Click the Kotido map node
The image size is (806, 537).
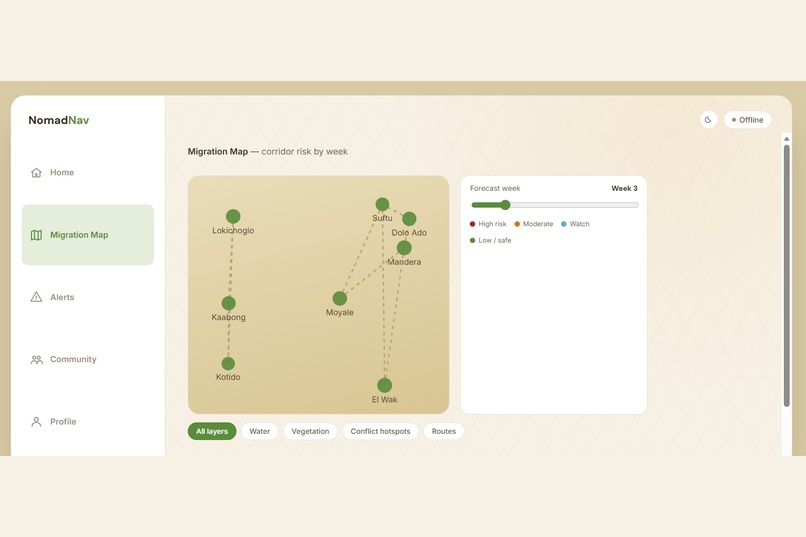[x=228, y=363]
